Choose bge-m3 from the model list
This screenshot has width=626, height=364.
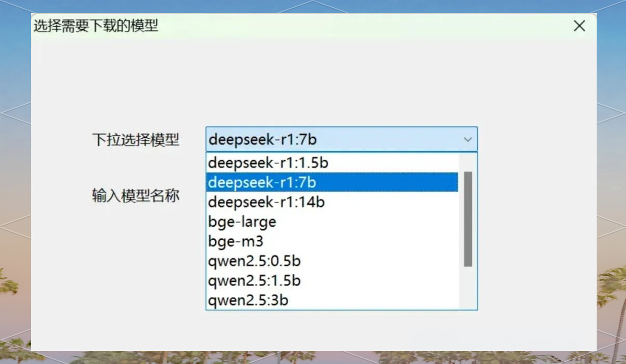tap(332, 241)
